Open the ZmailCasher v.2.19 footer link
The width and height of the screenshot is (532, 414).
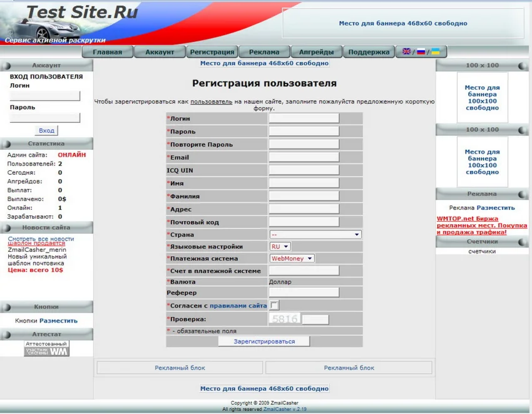pos(285,409)
